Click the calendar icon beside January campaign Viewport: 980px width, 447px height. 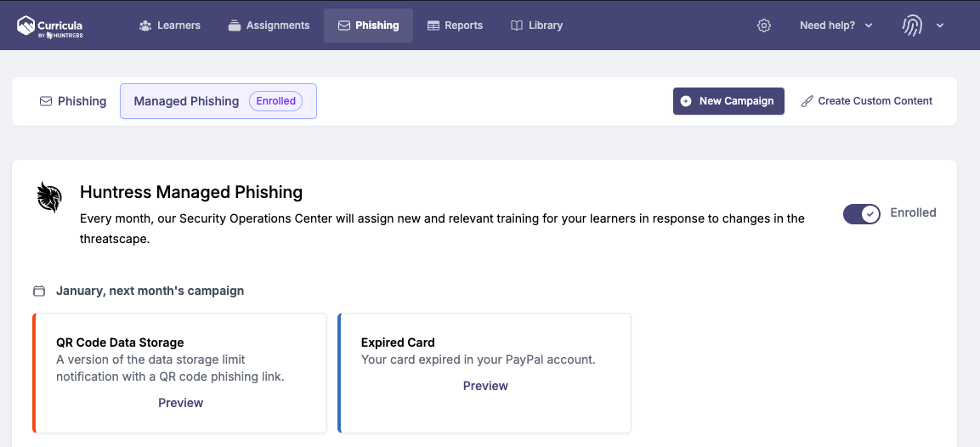coord(39,291)
